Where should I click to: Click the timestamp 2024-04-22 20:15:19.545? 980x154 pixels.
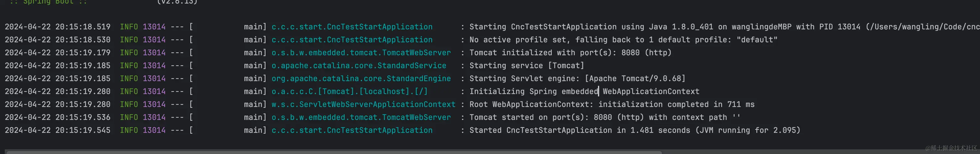(57, 130)
